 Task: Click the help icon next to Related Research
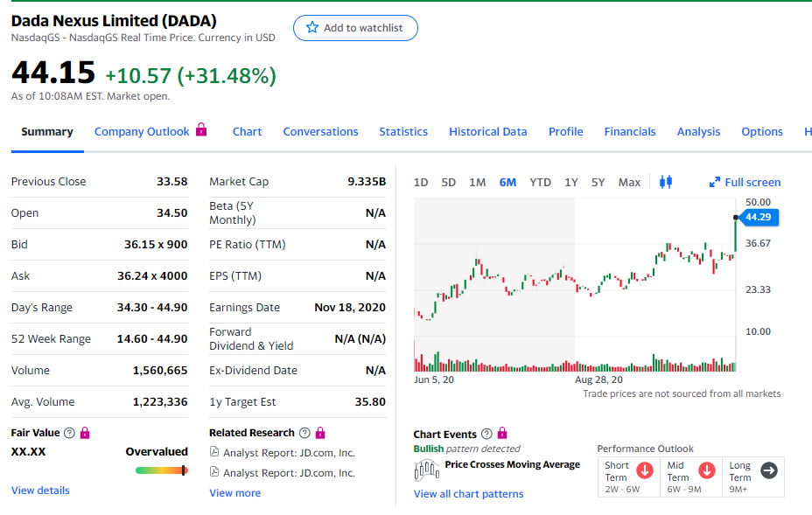304,433
